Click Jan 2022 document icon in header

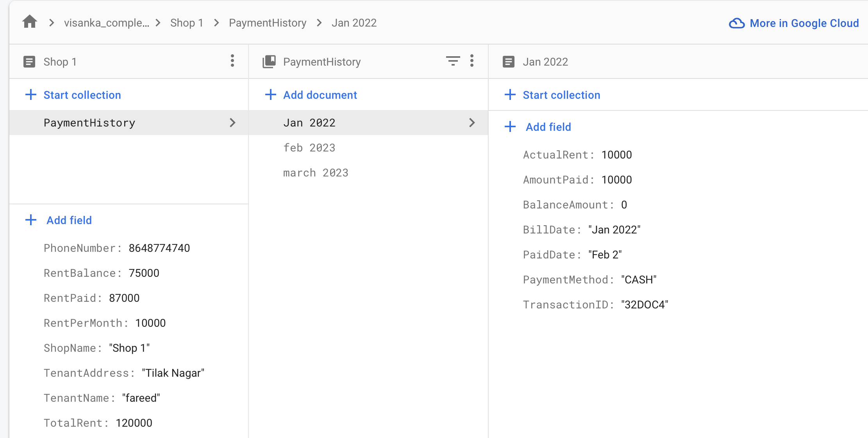(509, 62)
